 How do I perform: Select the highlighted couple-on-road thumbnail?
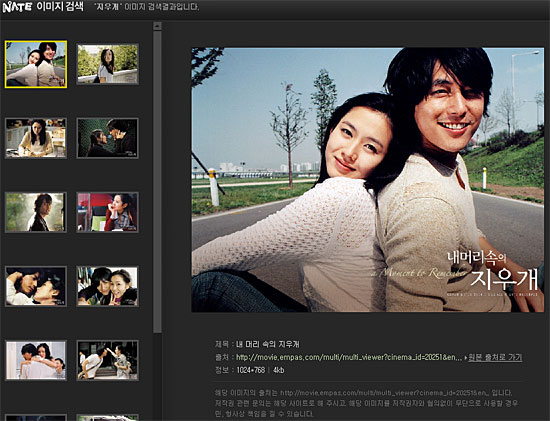coord(36,64)
